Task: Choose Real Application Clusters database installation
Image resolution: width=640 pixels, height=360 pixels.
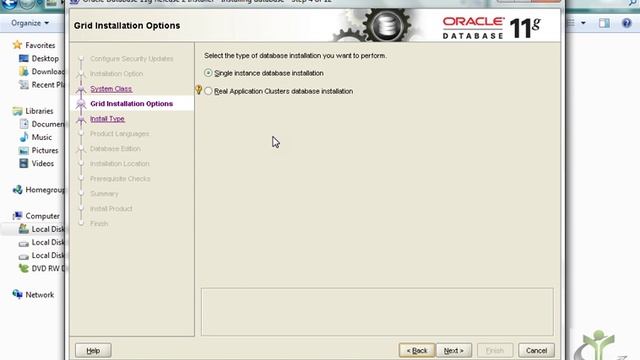Action: 208,91
